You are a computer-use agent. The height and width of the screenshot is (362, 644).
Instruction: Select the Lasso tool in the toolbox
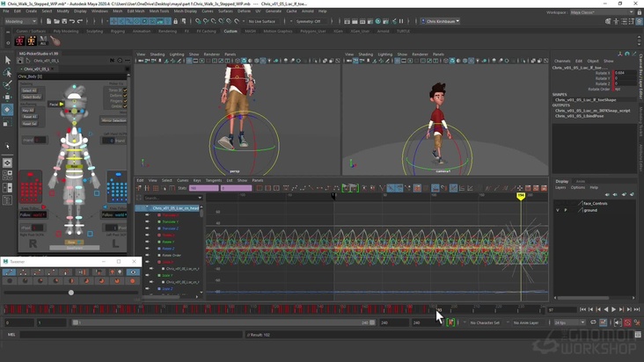click(7, 73)
